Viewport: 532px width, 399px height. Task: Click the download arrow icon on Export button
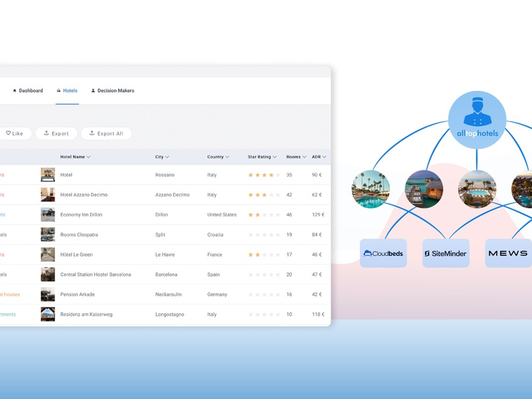pos(45,133)
